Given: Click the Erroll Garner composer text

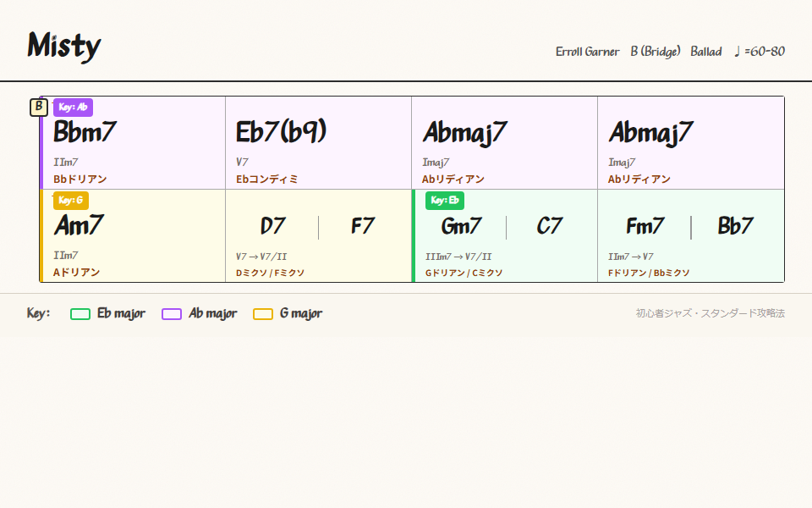Looking at the screenshot, I should (587, 52).
